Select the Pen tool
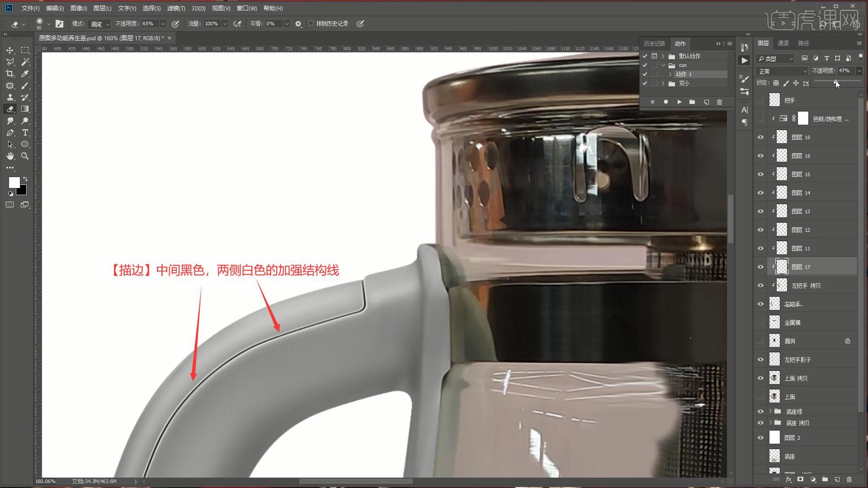Viewport: 868px width, 488px height. click(x=10, y=132)
